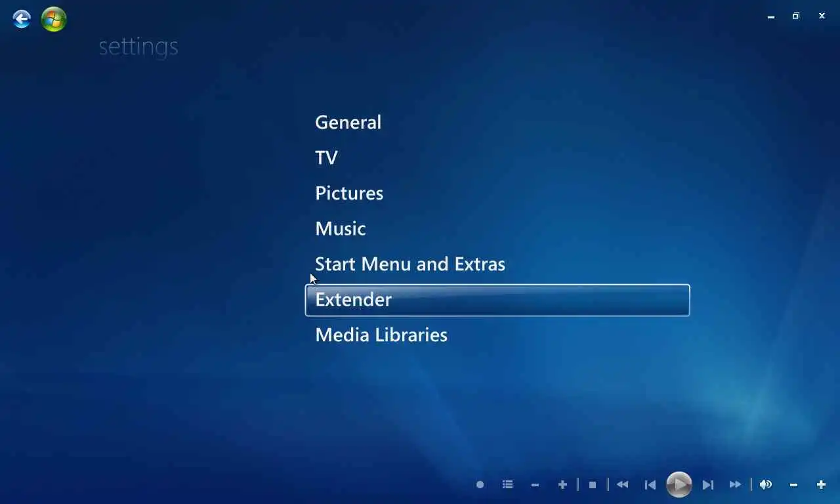The height and width of the screenshot is (504, 840).
Task: Open Media Libraries settings
Action: click(x=381, y=335)
